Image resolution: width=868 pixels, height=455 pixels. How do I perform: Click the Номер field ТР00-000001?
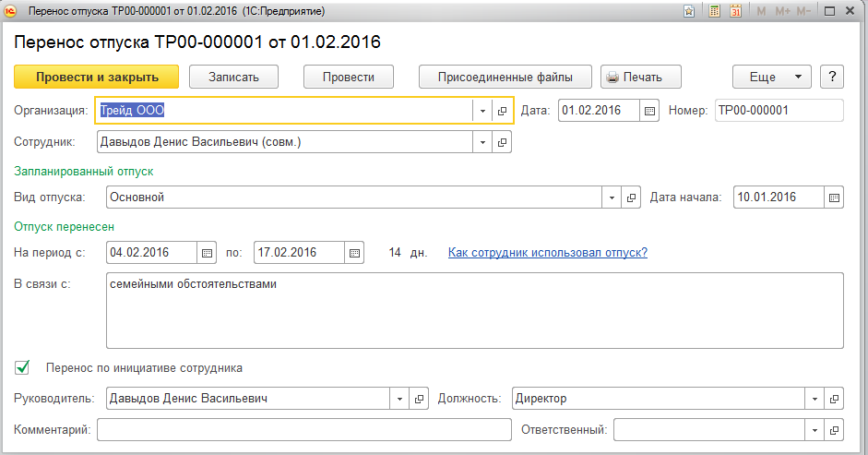coord(779,111)
